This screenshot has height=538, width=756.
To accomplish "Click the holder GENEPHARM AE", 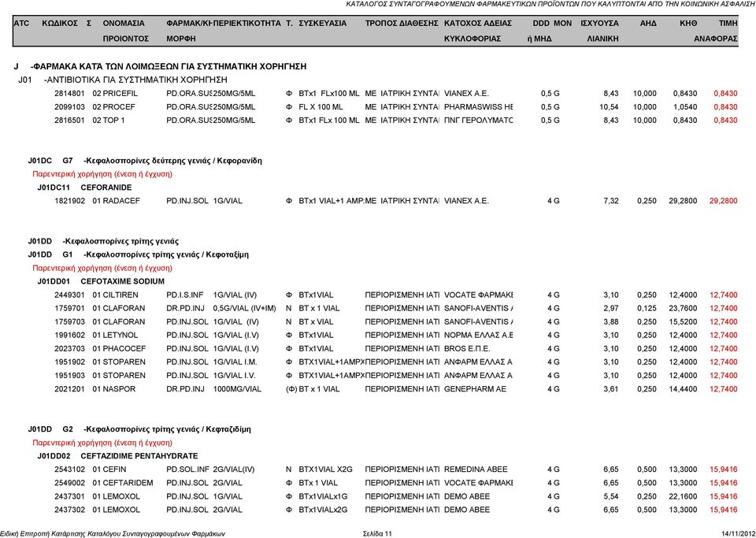I will pyautogui.click(x=475, y=389).
